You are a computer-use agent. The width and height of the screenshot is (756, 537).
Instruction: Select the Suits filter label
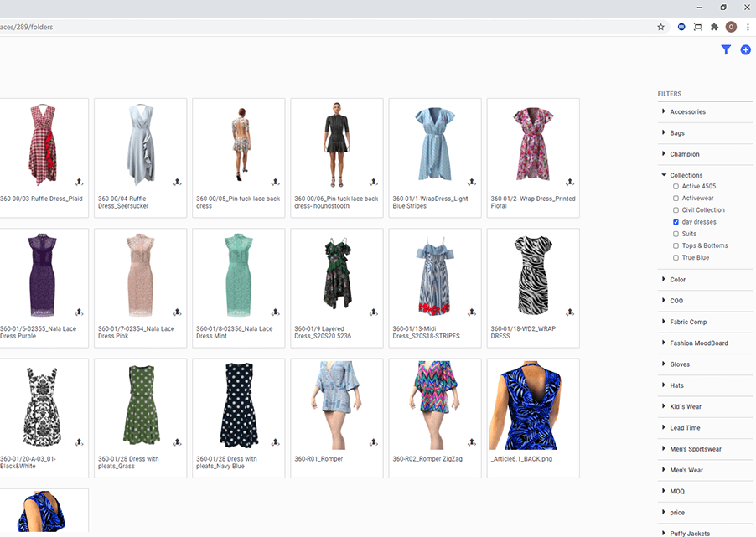(689, 233)
